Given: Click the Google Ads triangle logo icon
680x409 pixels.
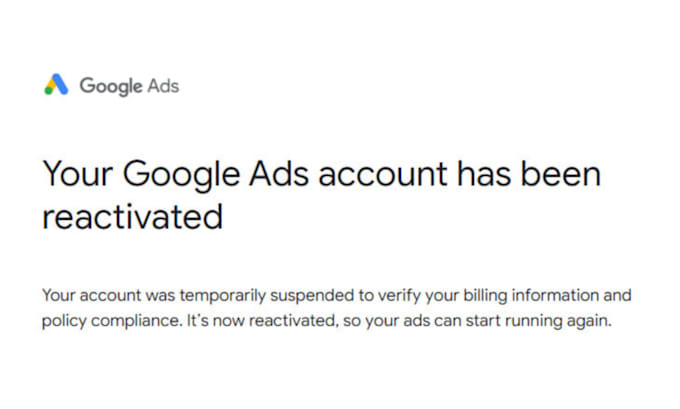Looking at the screenshot, I should (56, 85).
